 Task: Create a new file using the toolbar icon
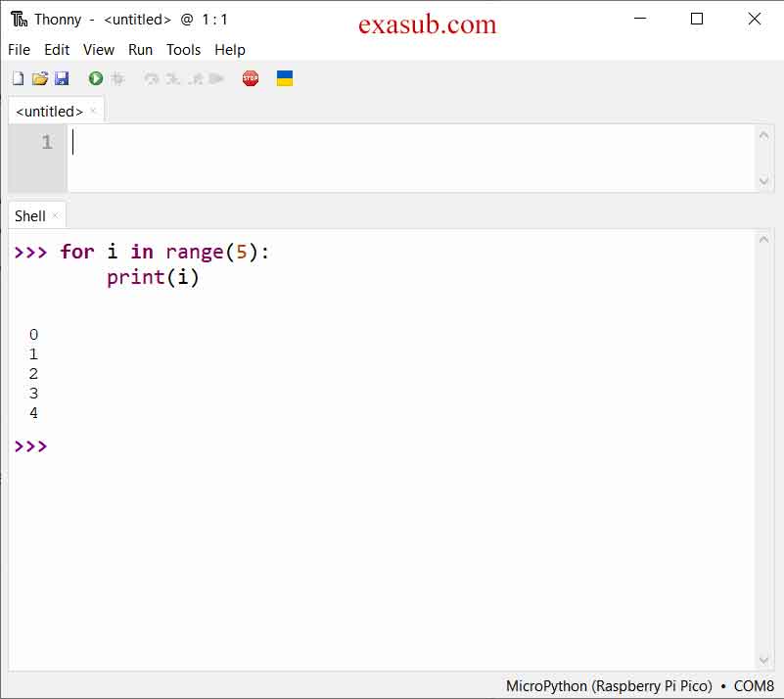[x=17, y=77]
